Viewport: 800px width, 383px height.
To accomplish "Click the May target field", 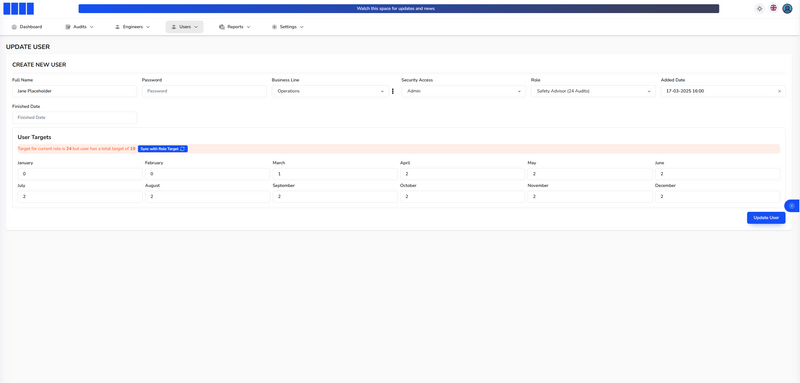I will [590, 174].
